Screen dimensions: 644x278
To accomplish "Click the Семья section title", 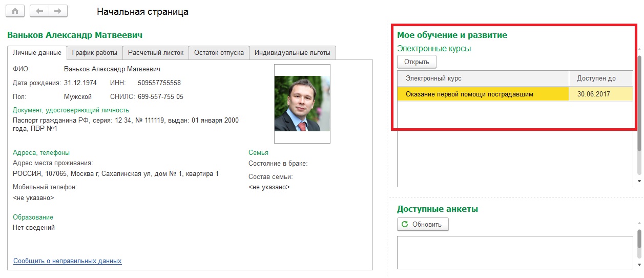I will 258,152.
